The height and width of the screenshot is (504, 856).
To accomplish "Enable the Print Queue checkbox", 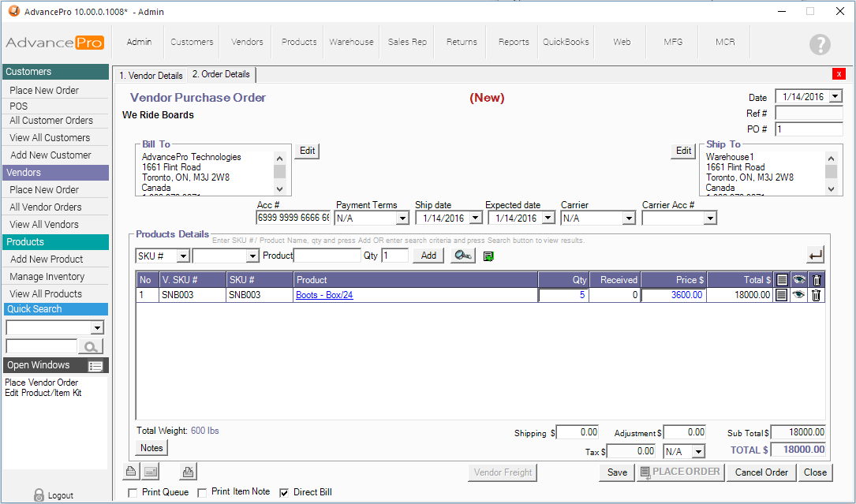I will [133, 493].
